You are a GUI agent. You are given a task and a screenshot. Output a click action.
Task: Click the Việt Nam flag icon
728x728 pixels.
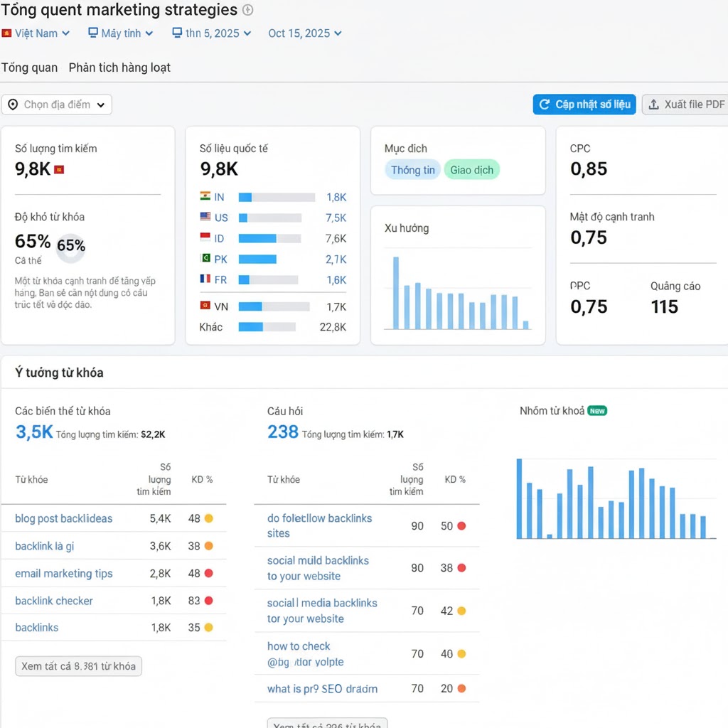click(8, 33)
